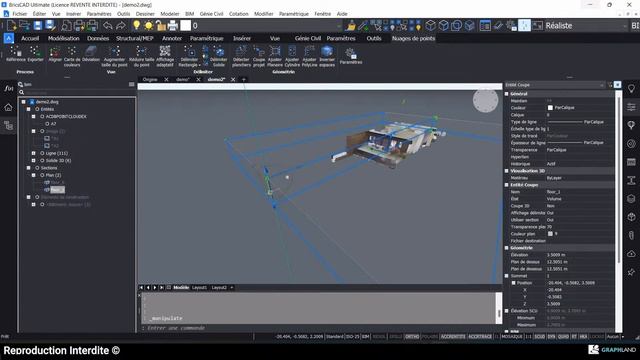The width and height of the screenshot is (640, 360).
Task: Click the Print icon in the toolbar
Action: [173, 26]
